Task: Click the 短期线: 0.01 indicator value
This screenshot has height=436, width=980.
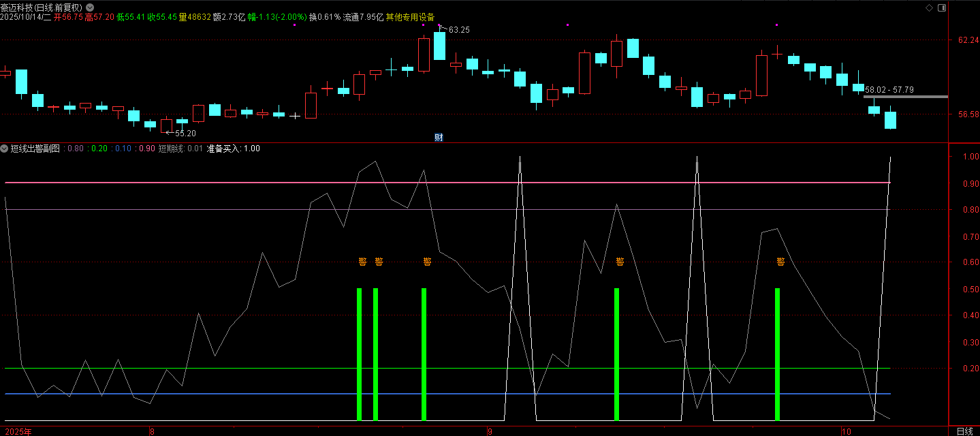Action: (x=180, y=149)
